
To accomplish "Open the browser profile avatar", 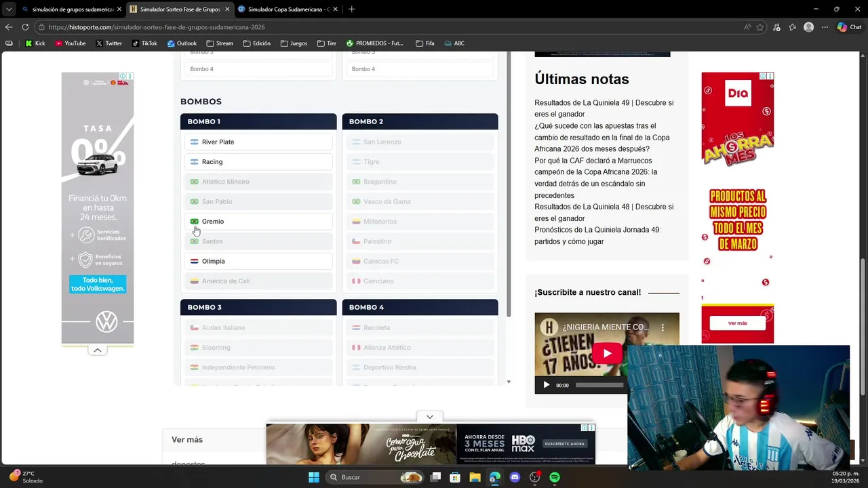I will coord(808,27).
